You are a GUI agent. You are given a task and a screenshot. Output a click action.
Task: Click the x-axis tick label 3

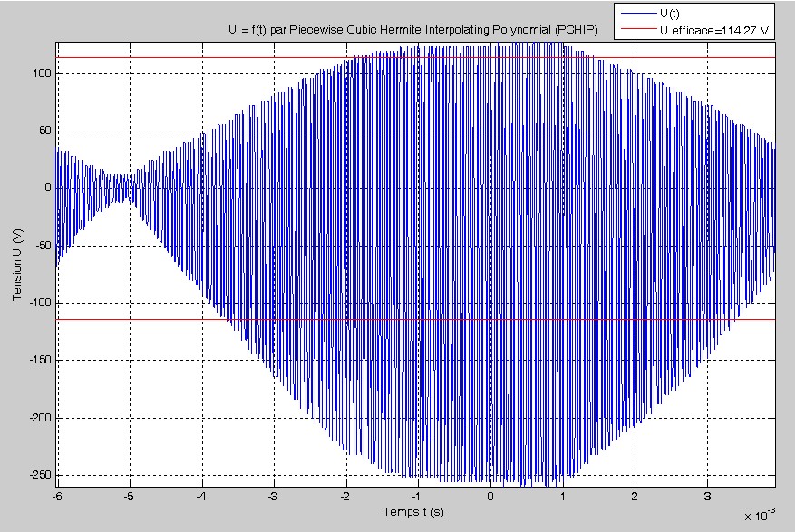click(707, 497)
